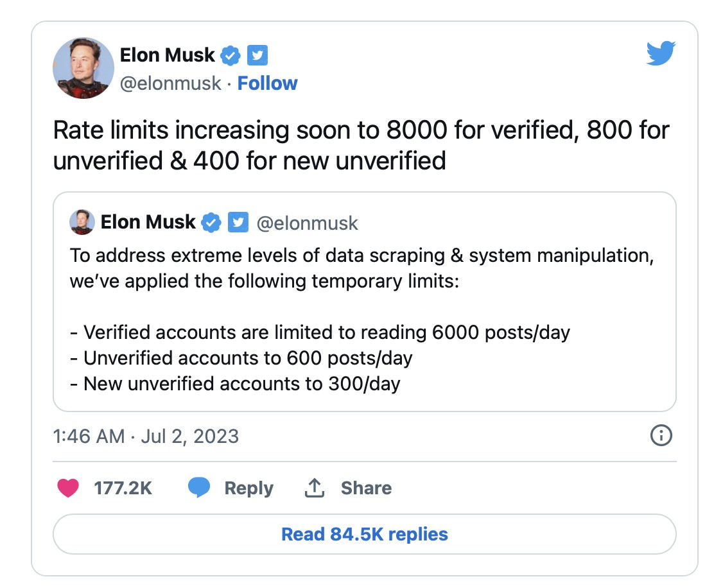Click the 177.2K likes count
Image resolution: width=723 pixels, height=588 pixels.
pos(123,489)
